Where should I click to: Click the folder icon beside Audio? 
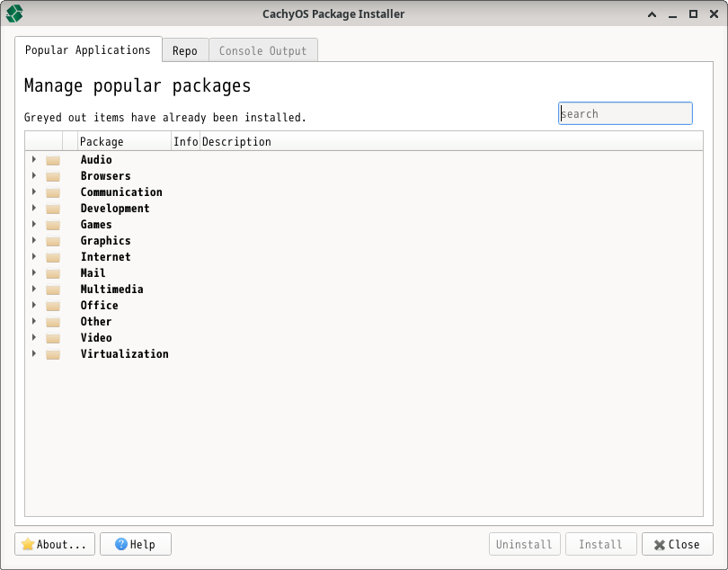click(x=52, y=159)
